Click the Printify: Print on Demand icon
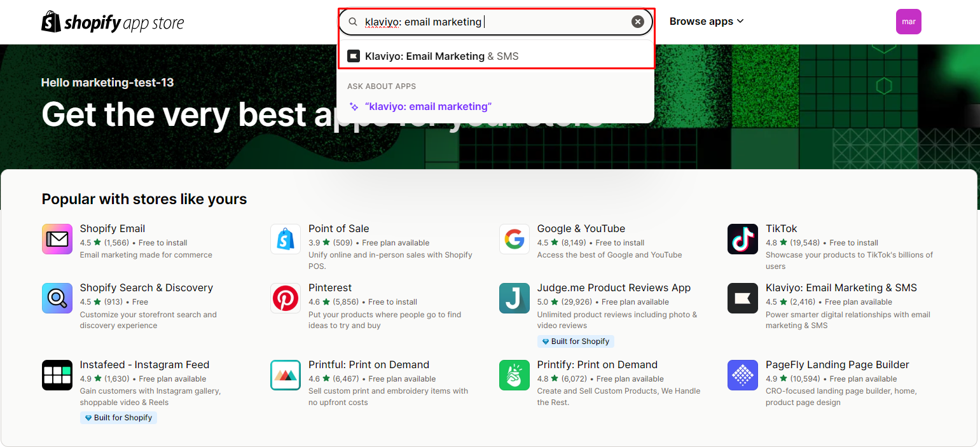The height and width of the screenshot is (447, 980). point(514,375)
